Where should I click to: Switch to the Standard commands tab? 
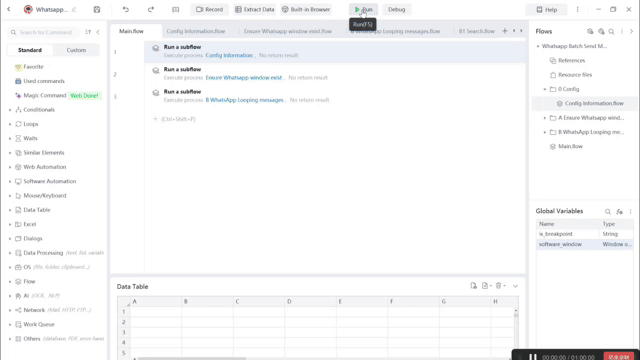30,50
